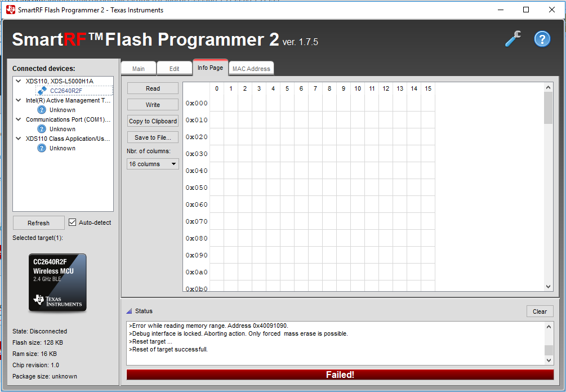Click 'Chip revision: 1.0' text

(35, 365)
